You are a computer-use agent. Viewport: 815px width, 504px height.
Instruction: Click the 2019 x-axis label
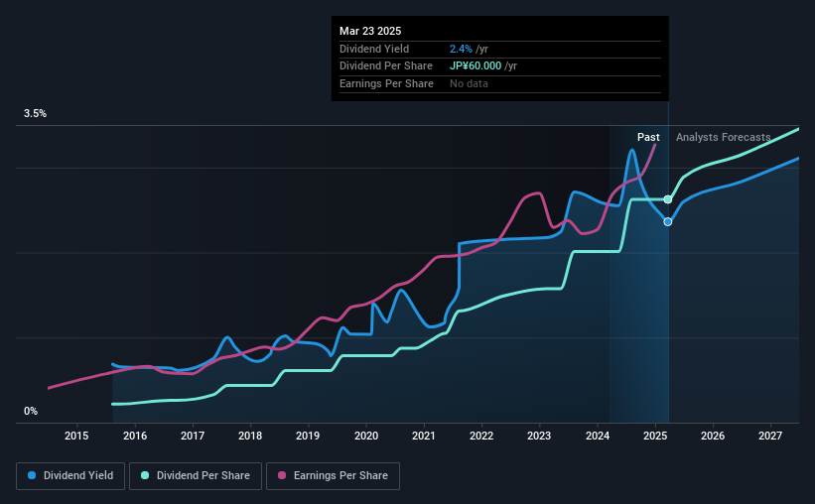pos(308,436)
